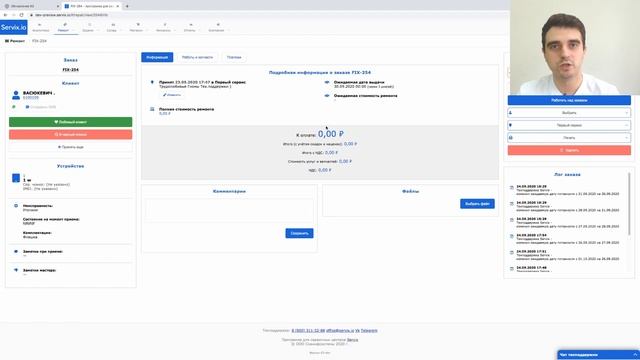Click the expected repair cost icon
Screen dimensions: 640x360
(x=327, y=96)
